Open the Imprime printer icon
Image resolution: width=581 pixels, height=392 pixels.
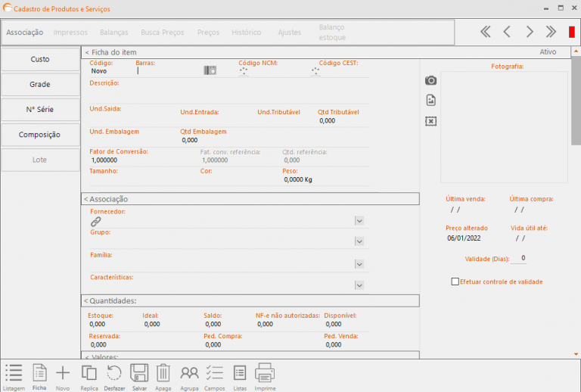(264, 372)
